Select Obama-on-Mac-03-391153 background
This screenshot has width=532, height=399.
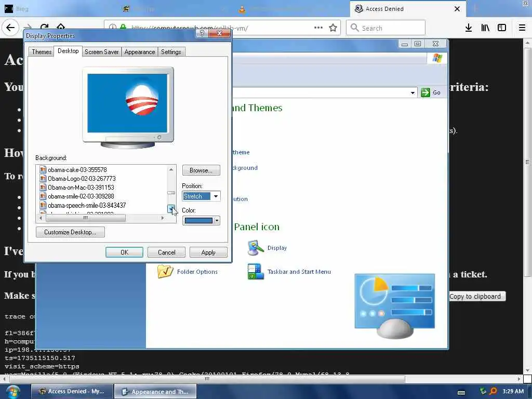[x=81, y=187]
